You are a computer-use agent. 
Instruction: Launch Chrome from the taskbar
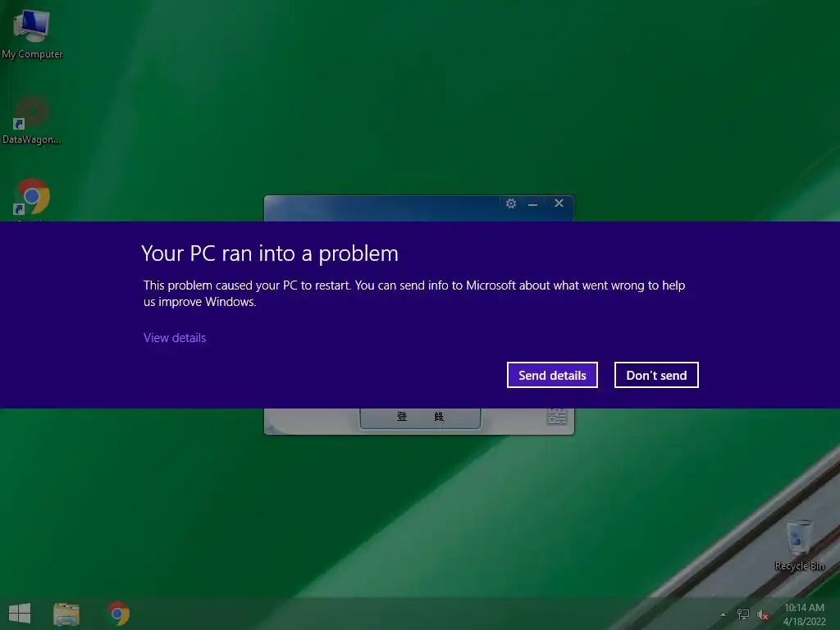[x=119, y=614]
